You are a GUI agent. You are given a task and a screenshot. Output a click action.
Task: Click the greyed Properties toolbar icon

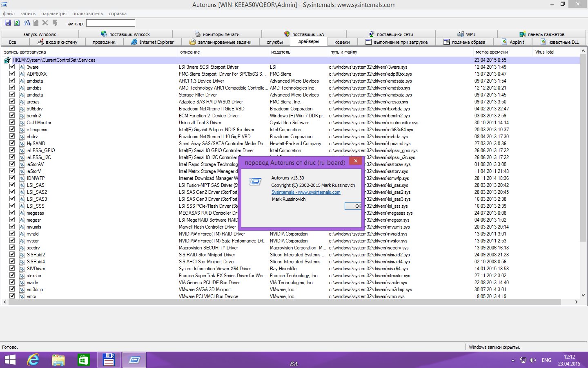36,23
